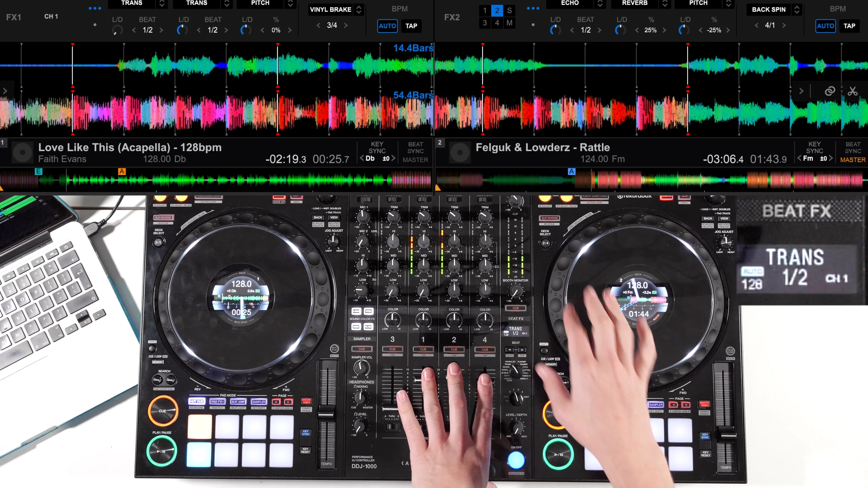Click deck 2 BEAT SYNC MASTER button
868x488 pixels.
pyautogui.click(x=852, y=152)
